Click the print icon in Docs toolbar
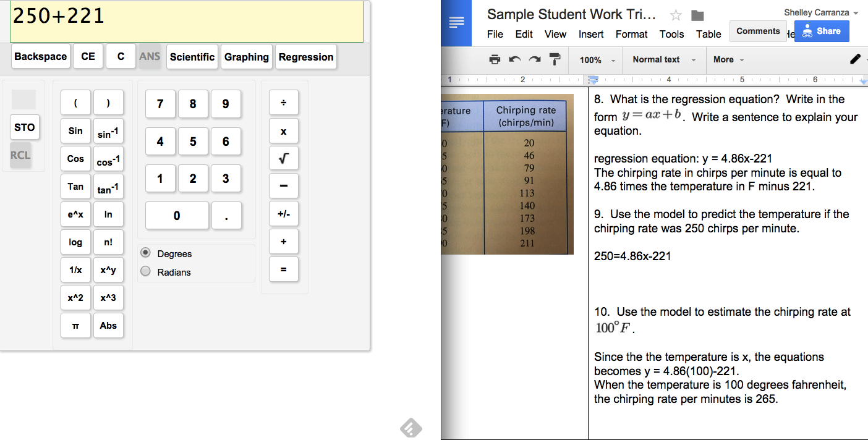 pyautogui.click(x=495, y=59)
